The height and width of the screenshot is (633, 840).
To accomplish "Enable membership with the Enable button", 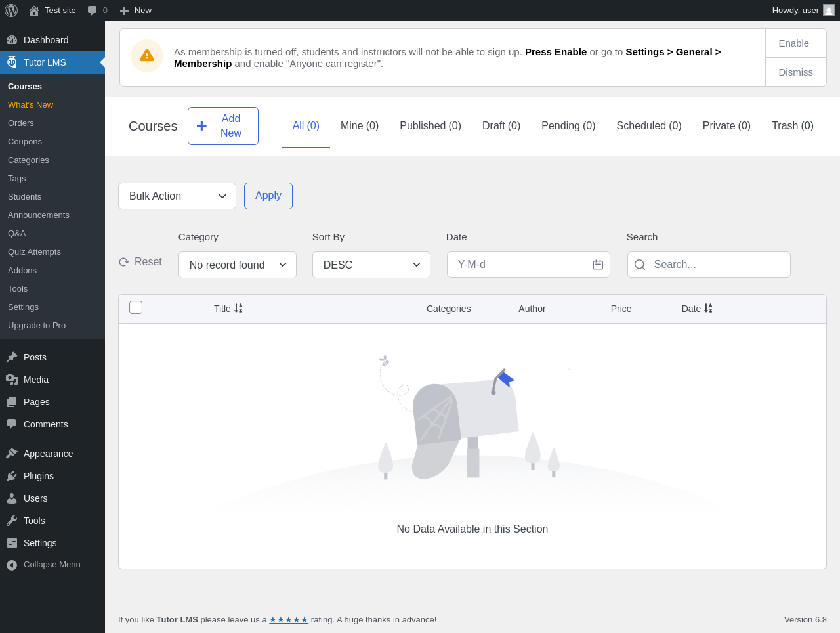I will (x=796, y=43).
